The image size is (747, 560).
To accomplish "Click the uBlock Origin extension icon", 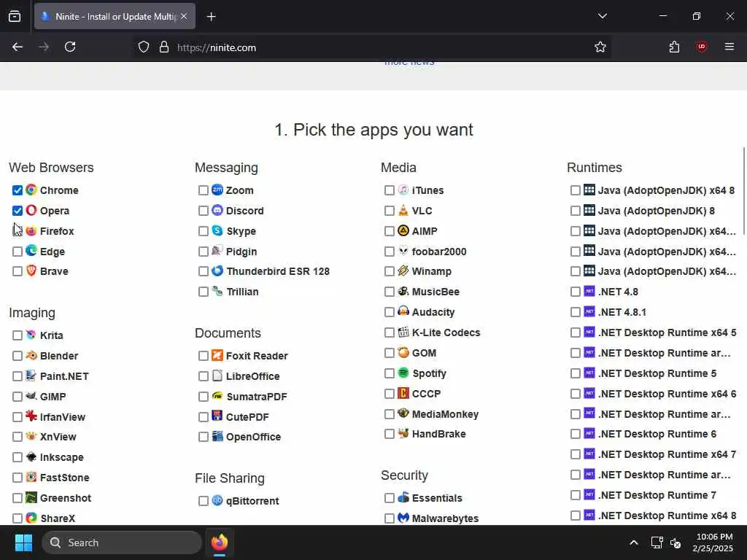I will (701, 47).
